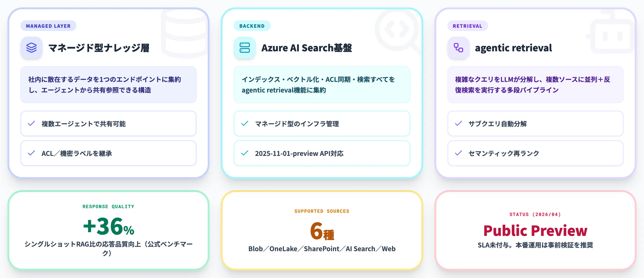Switch to the BACKEND badge
The height and width of the screenshot is (278, 644).
click(x=252, y=25)
